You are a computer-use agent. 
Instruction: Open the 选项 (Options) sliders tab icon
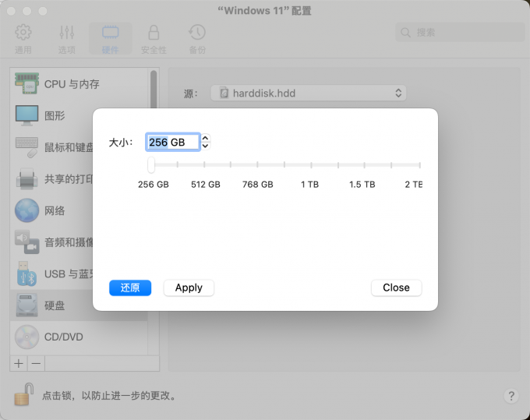pos(66,33)
